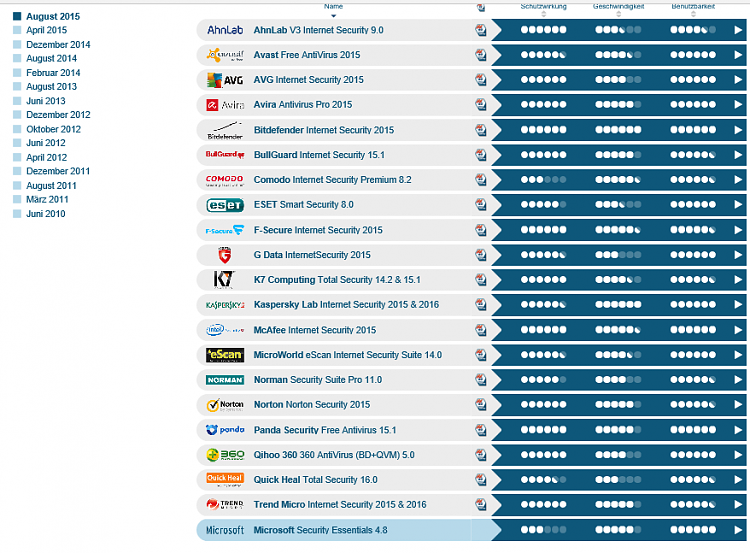Image resolution: width=750 pixels, height=553 pixels.
Task: Expand details arrow for G Data row
Action: pyautogui.click(x=738, y=255)
